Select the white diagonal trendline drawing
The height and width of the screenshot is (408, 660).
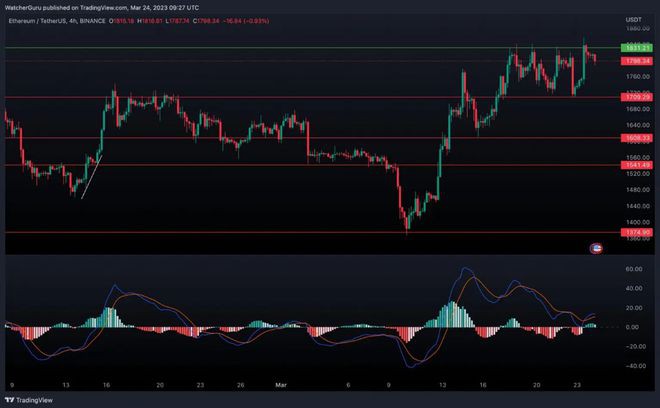pyautogui.click(x=90, y=176)
